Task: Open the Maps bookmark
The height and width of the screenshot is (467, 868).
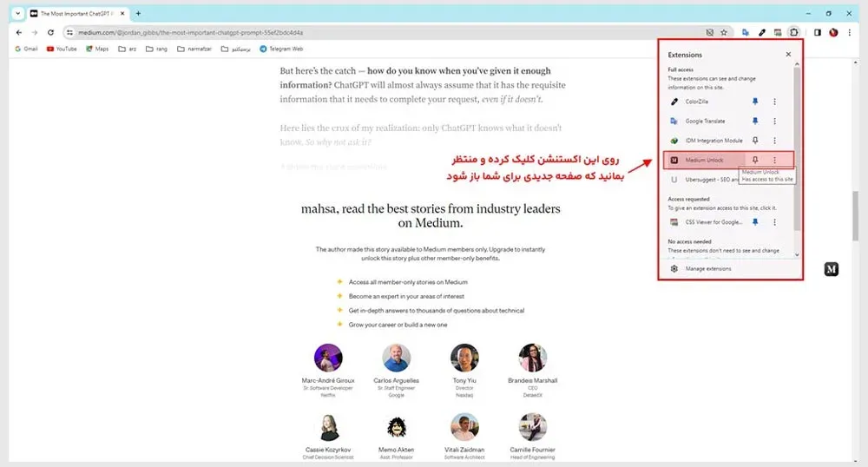Action: [x=97, y=49]
